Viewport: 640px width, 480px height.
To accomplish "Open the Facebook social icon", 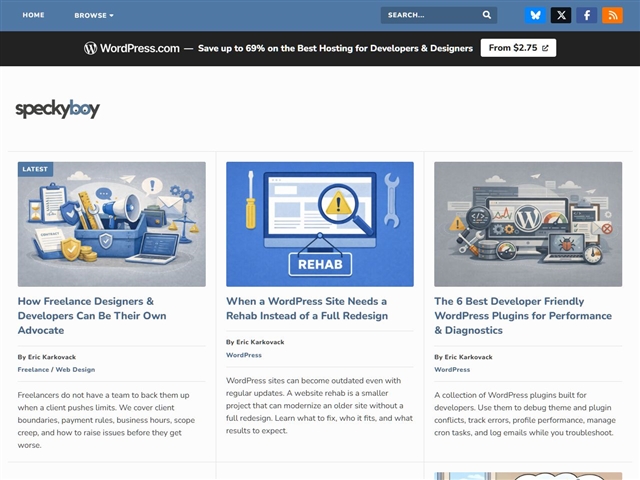I will click(587, 15).
